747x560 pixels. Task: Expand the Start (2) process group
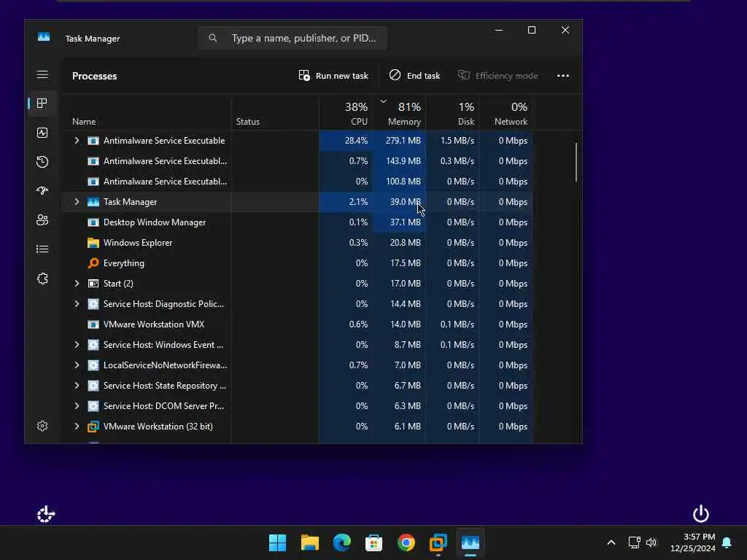click(77, 284)
